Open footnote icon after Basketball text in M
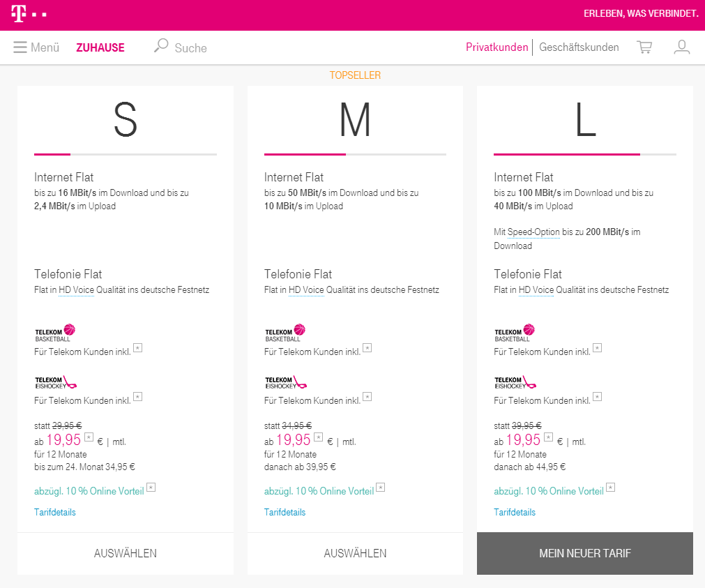This screenshot has width=705, height=588. [x=367, y=348]
